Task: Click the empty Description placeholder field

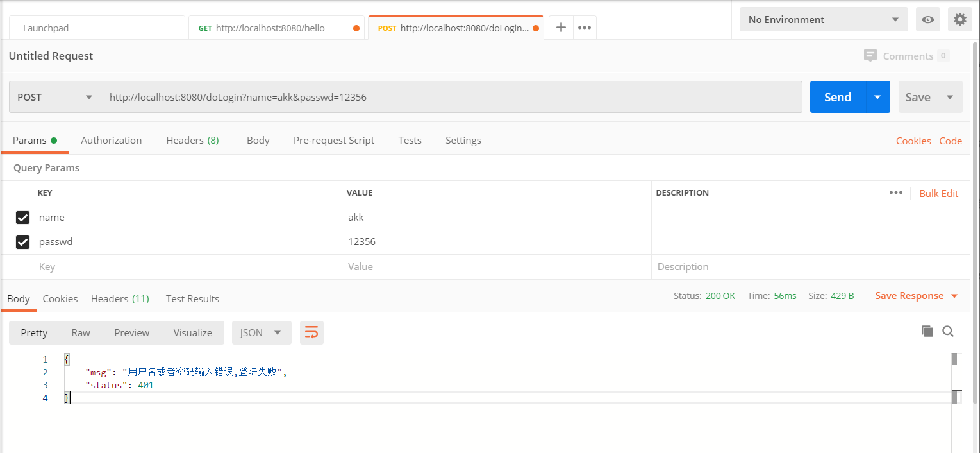Action: [x=811, y=267]
